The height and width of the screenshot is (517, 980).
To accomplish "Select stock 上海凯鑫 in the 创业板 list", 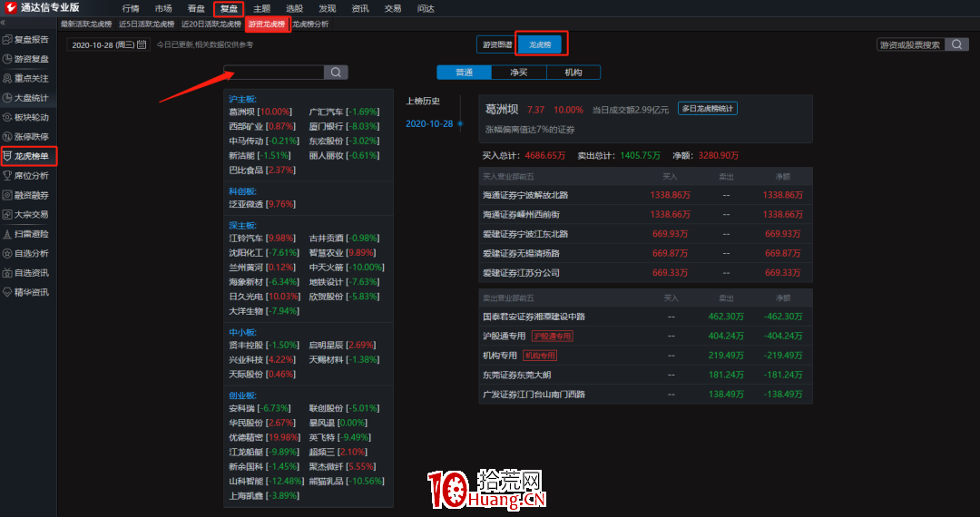I will (264, 495).
